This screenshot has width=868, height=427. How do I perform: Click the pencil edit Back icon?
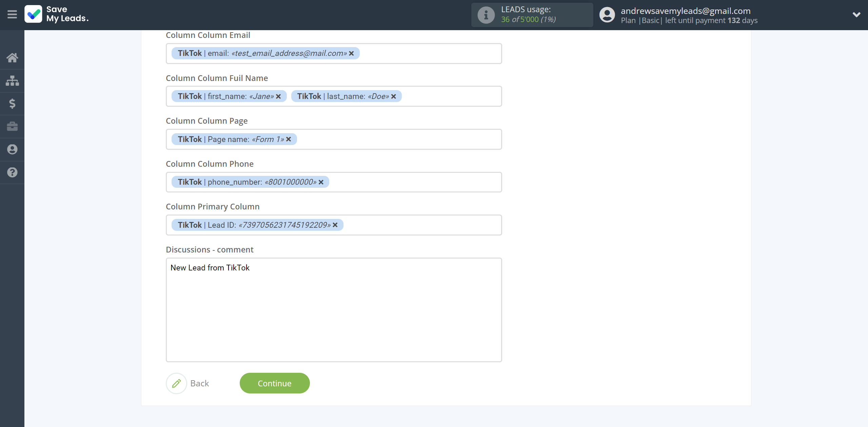coord(176,383)
